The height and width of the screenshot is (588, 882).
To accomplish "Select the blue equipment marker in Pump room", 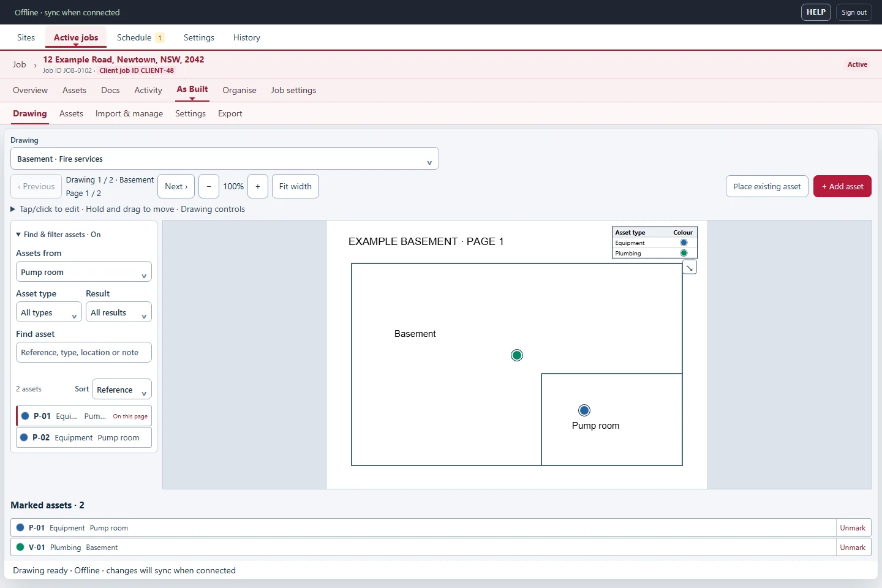I will pos(584,410).
